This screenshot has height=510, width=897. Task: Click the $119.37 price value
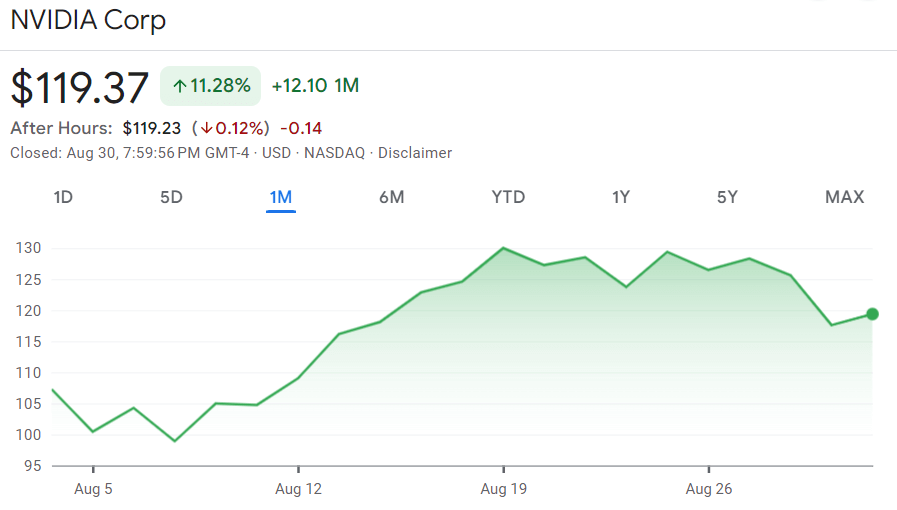tap(80, 87)
